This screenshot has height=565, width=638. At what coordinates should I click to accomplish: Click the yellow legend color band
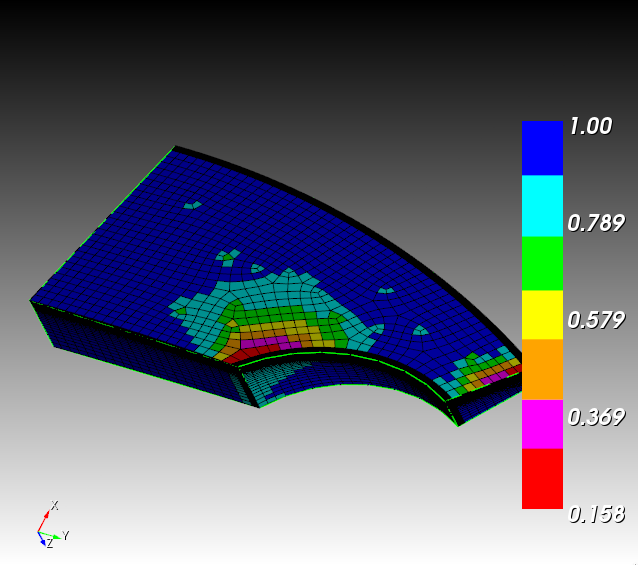[542, 314]
